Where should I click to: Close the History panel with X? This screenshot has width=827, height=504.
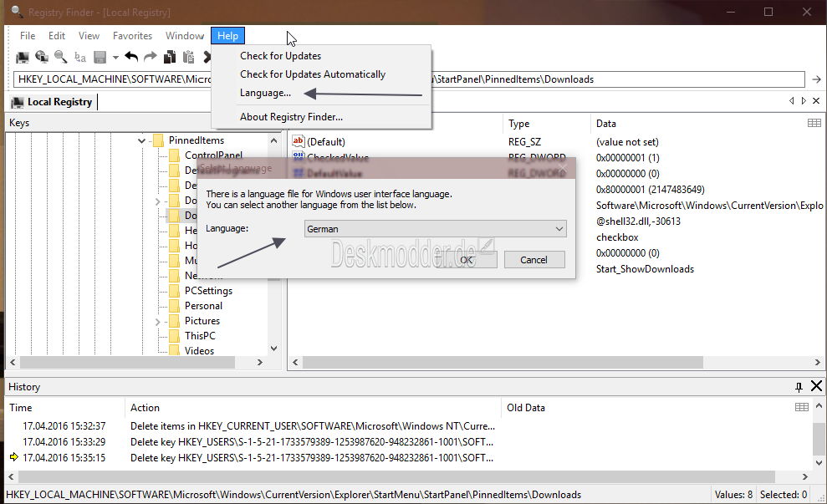click(x=816, y=386)
